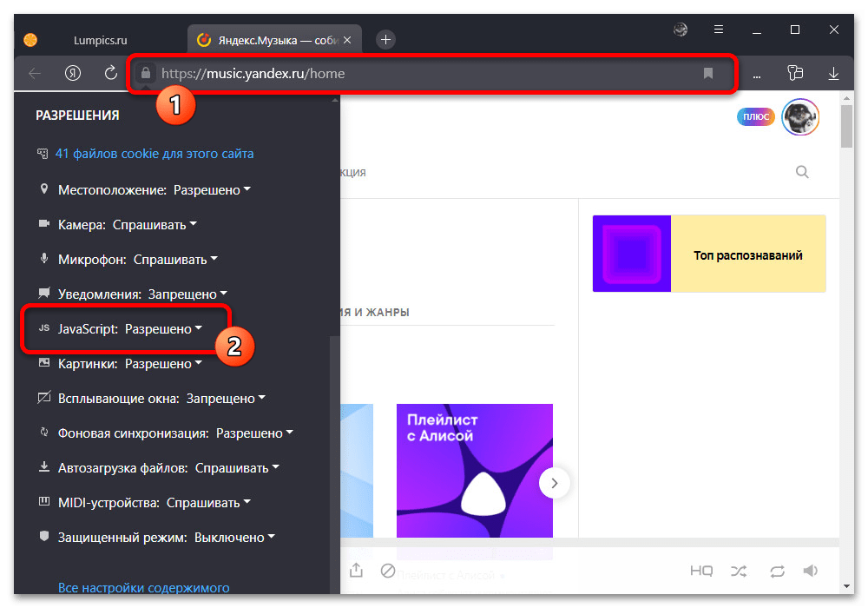The width and height of the screenshot is (868, 608).
Task: Open the Yandex home button
Action: (x=73, y=73)
